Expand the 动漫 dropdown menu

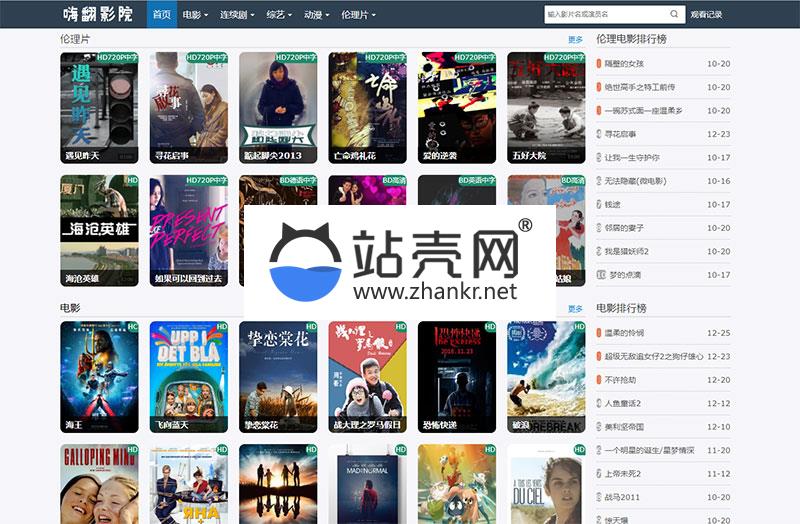coord(317,15)
